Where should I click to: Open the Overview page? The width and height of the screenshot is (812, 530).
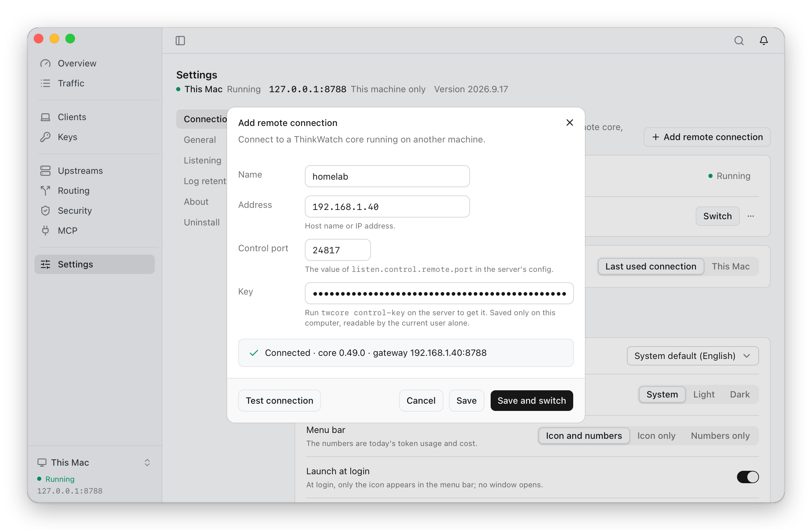click(94, 63)
